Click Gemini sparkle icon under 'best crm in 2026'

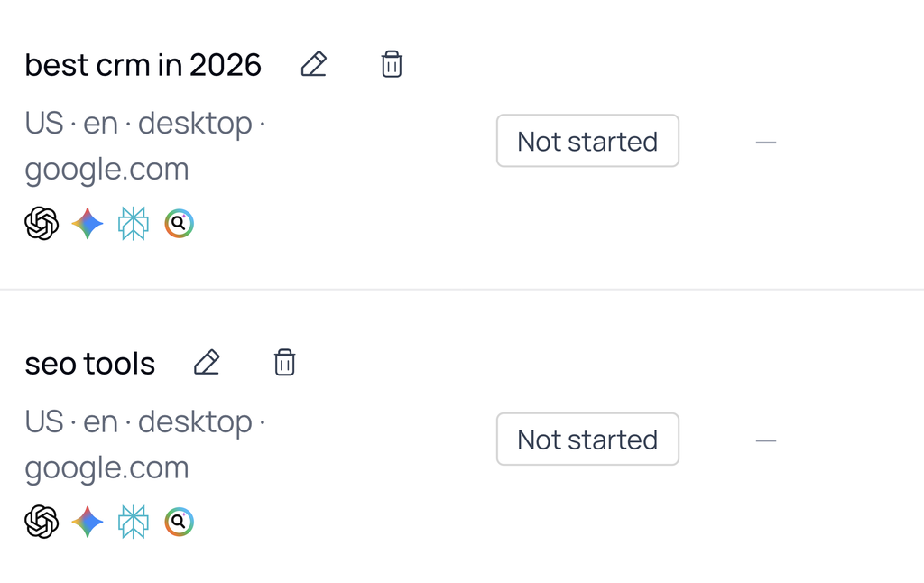88,224
